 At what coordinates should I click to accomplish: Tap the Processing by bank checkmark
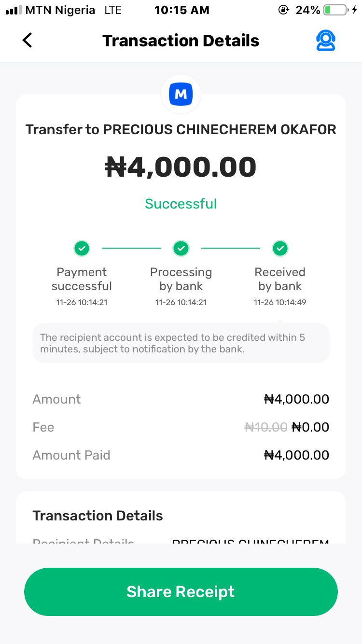[x=181, y=249]
